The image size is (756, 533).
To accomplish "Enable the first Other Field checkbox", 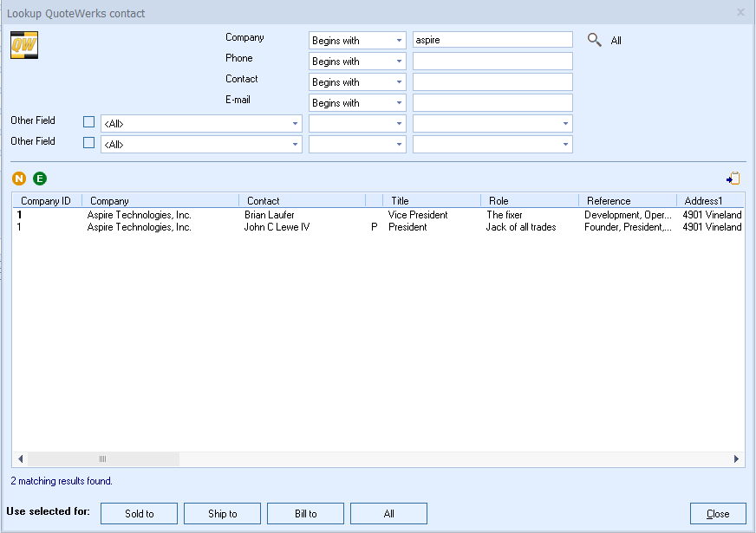I will 88,121.
